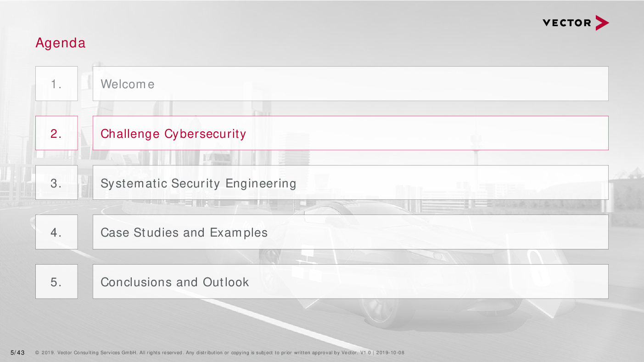Click the number 3 agenda box
Viewport: 644px width, 362px height.
coord(56,183)
